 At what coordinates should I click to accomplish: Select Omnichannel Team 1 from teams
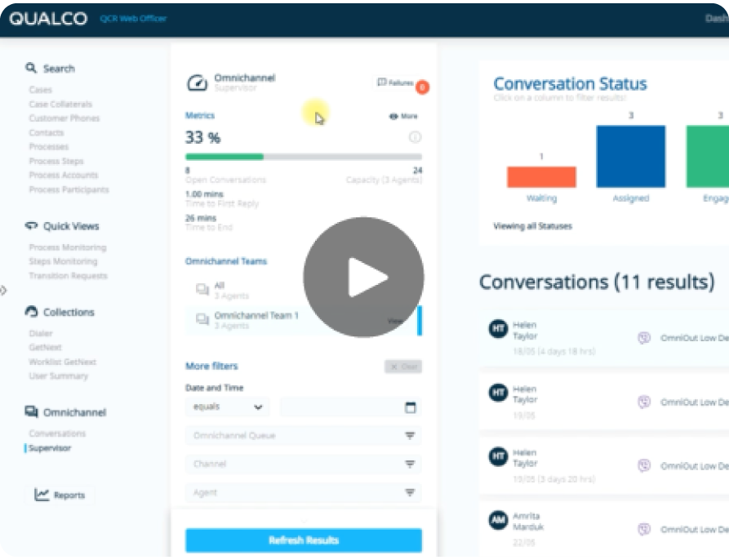tap(256, 320)
